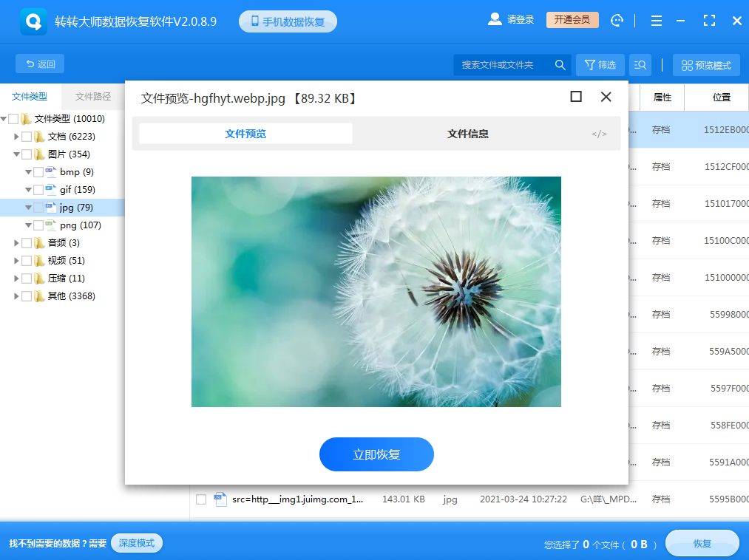Click the 开通会员 membership badge
Viewport: 749px width, 560px height.
tap(572, 20)
